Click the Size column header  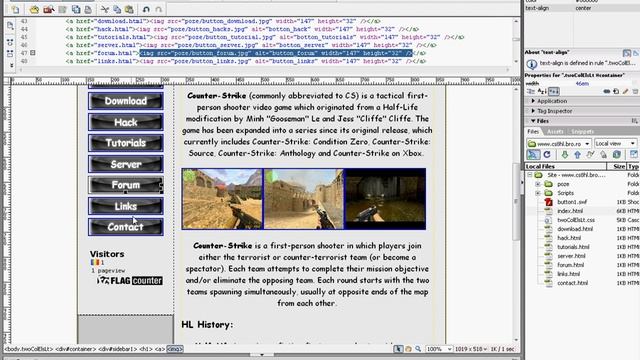click(x=616, y=167)
